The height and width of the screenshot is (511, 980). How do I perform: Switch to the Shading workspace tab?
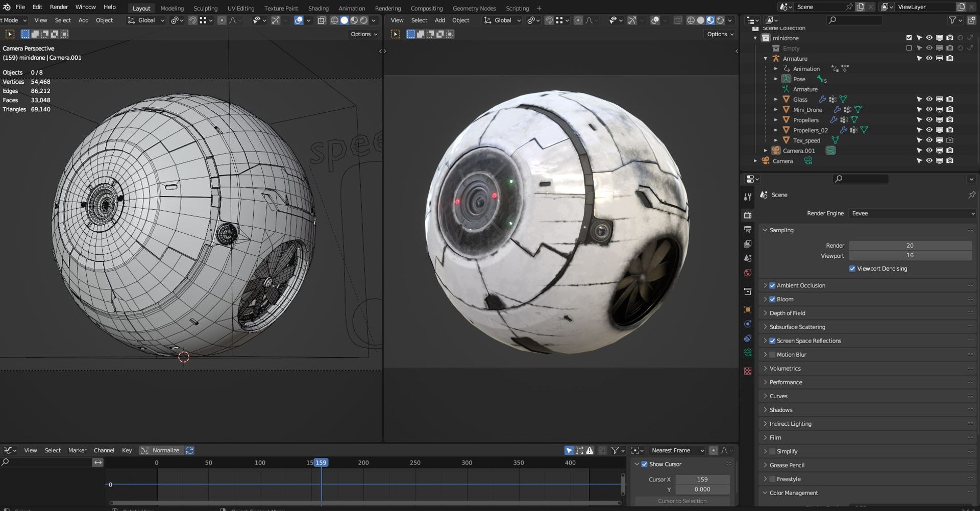318,8
